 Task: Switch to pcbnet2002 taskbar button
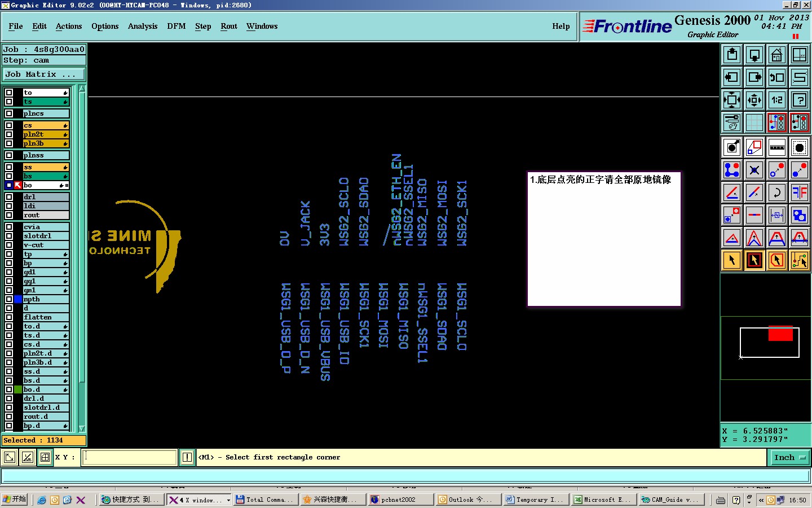[x=401, y=500]
